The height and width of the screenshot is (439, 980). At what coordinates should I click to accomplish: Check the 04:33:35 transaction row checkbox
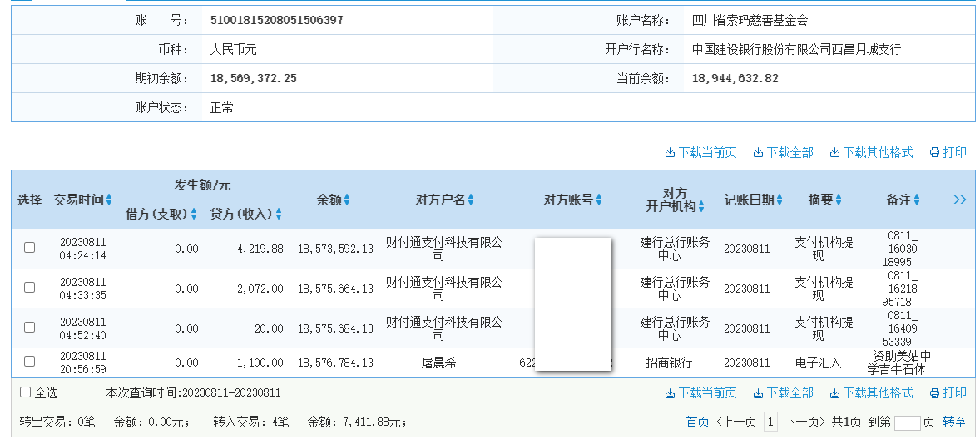coord(29,287)
